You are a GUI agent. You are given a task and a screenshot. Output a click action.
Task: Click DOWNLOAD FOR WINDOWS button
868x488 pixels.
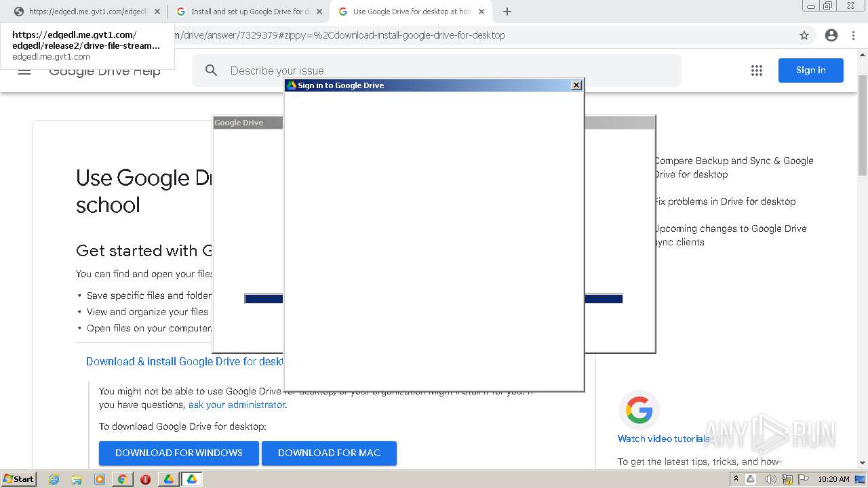[x=179, y=453]
